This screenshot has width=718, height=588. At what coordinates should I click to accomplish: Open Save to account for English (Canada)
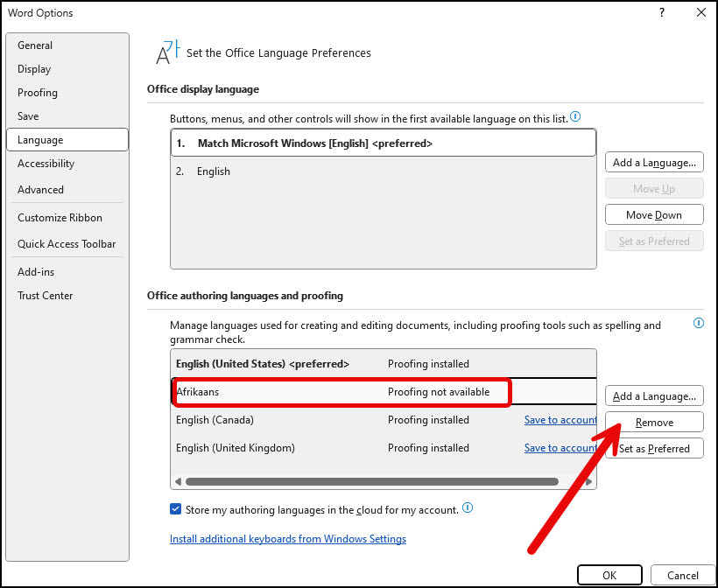560,420
